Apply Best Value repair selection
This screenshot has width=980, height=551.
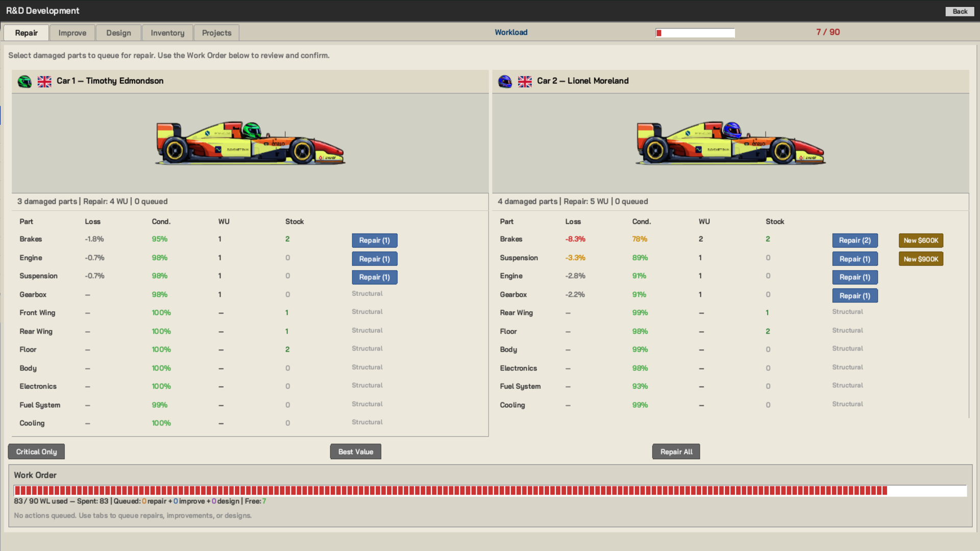(x=355, y=452)
